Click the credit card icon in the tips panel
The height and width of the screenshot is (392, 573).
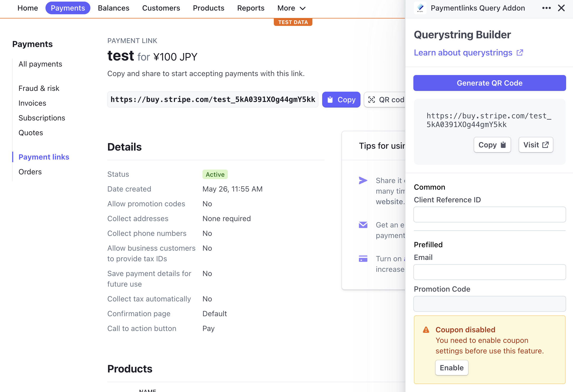click(x=363, y=259)
